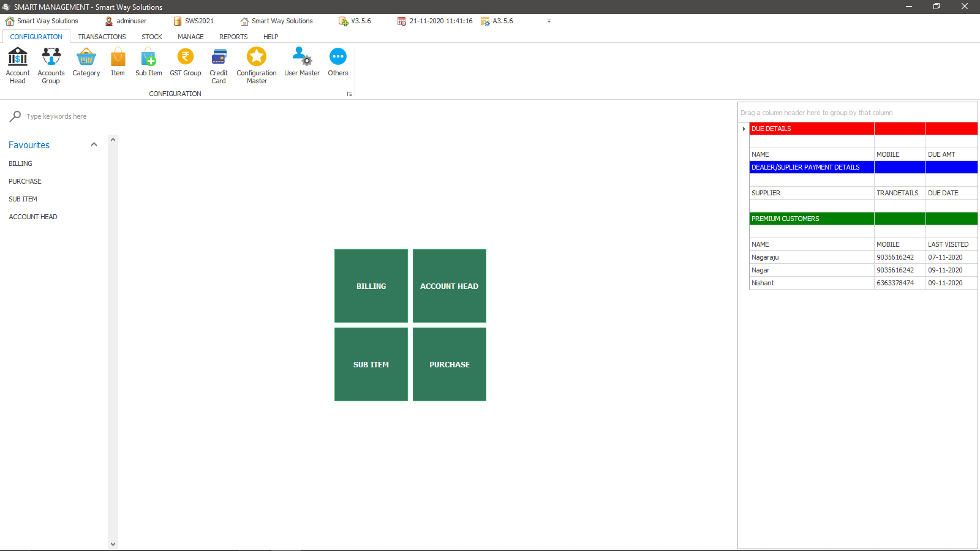Open the quick access toolbar dropdown arrow
The height and width of the screenshot is (551, 980).
(x=549, y=21)
